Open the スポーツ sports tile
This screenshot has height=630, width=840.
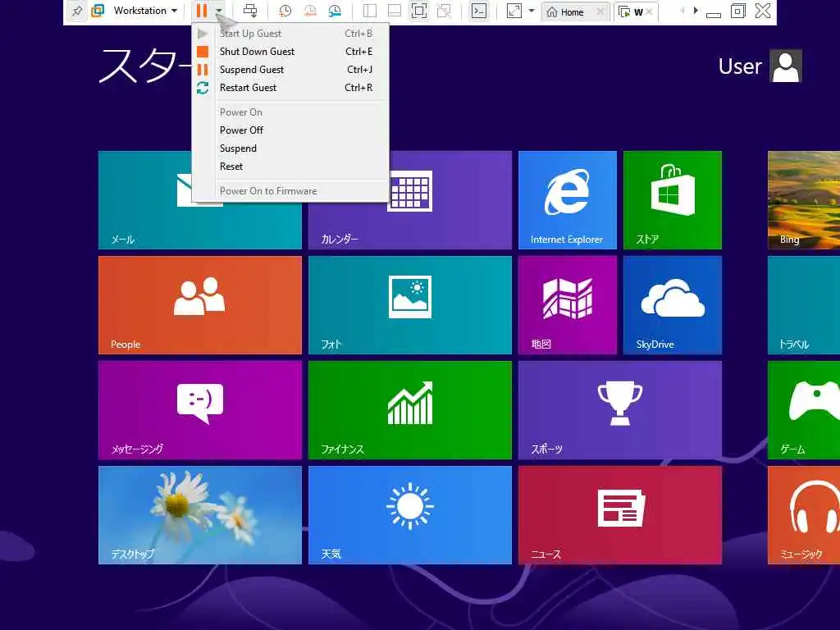(x=620, y=410)
